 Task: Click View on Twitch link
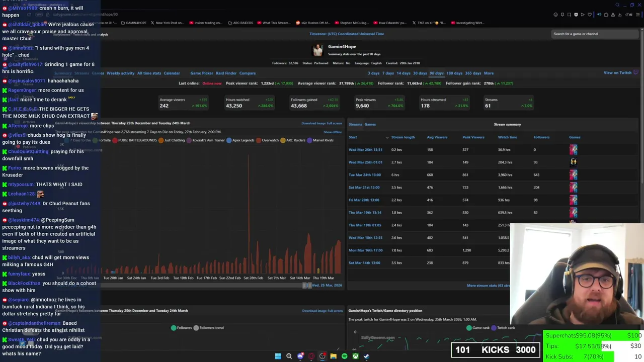point(617,73)
